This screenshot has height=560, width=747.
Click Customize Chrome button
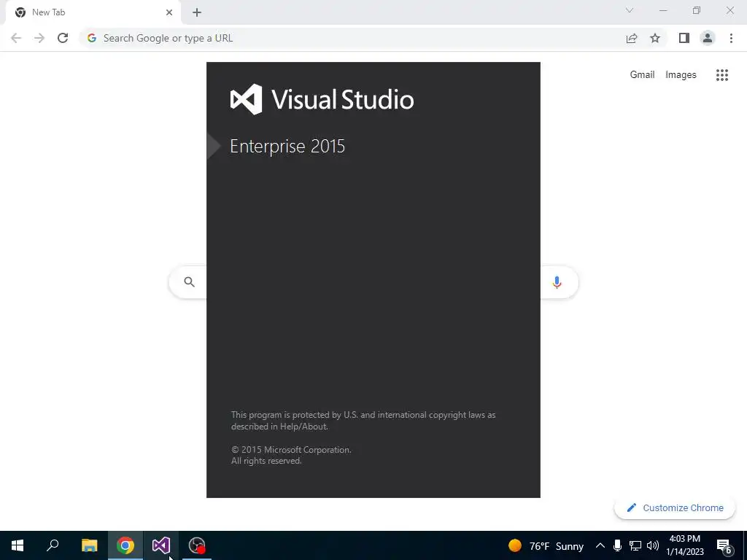(675, 507)
